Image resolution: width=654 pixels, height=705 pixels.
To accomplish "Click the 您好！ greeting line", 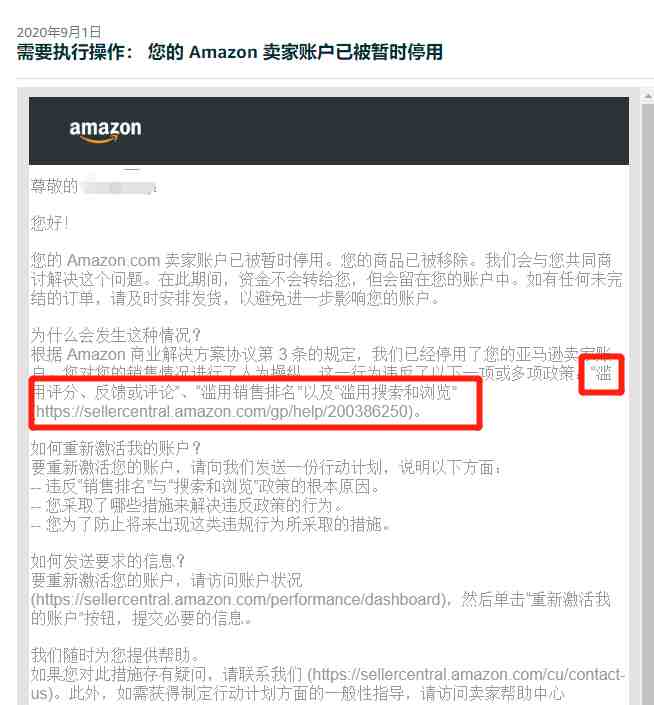I will [x=50, y=223].
